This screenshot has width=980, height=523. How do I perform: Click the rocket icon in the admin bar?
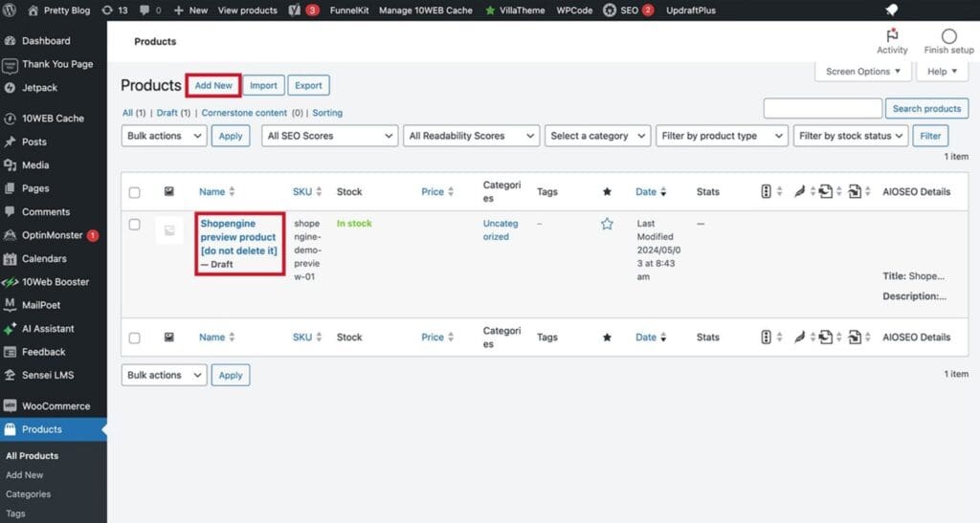click(x=892, y=10)
